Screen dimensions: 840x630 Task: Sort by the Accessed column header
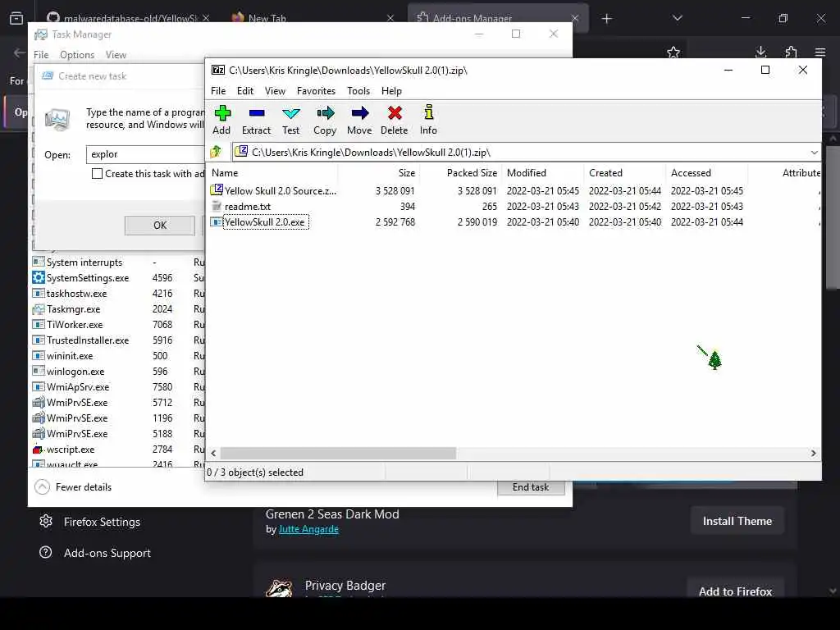click(706, 172)
